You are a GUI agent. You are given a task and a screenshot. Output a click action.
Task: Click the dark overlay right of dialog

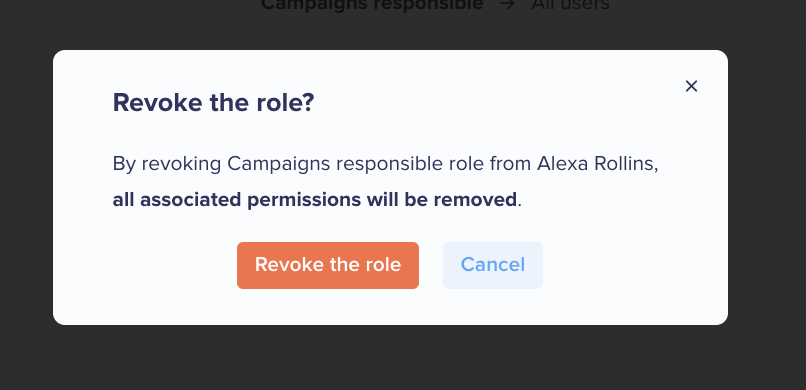click(x=767, y=195)
